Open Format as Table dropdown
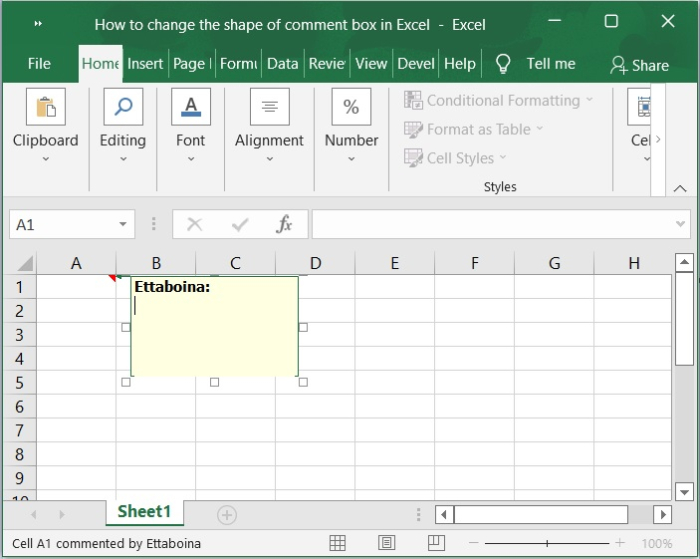Screen dimensions: 700x559 474,129
